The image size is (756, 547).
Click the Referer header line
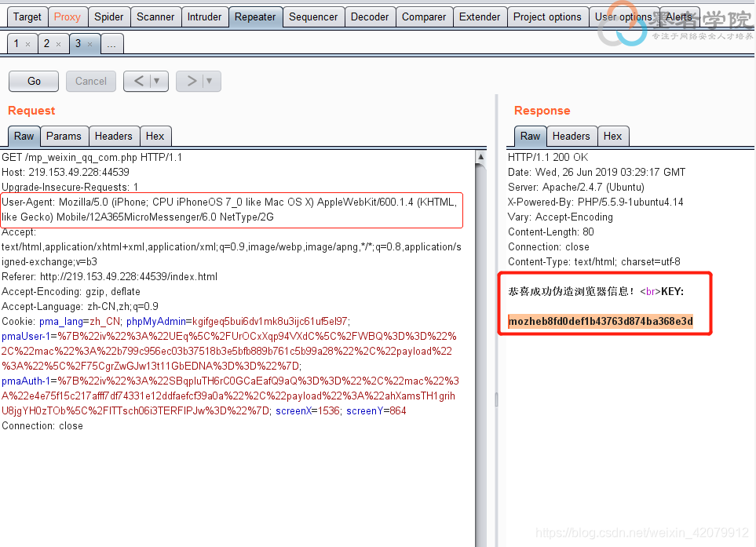pyautogui.click(x=109, y=276)
